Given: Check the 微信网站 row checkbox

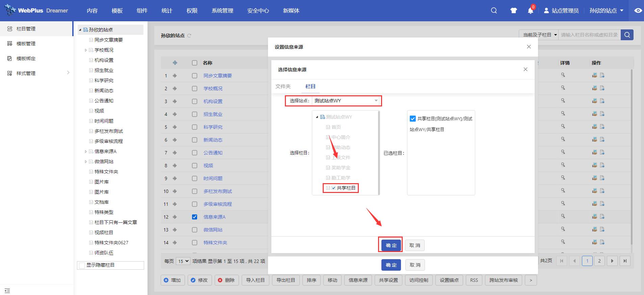Looking at the screenshot, I should (194, 230).
